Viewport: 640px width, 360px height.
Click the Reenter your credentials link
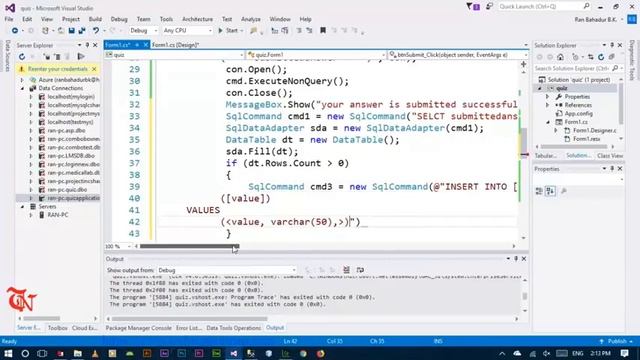coord(58,69)
